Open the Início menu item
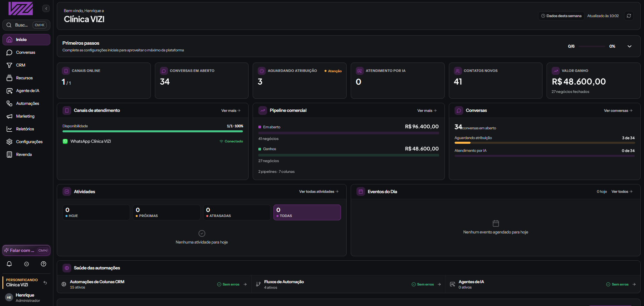 (x=26, y=40)
